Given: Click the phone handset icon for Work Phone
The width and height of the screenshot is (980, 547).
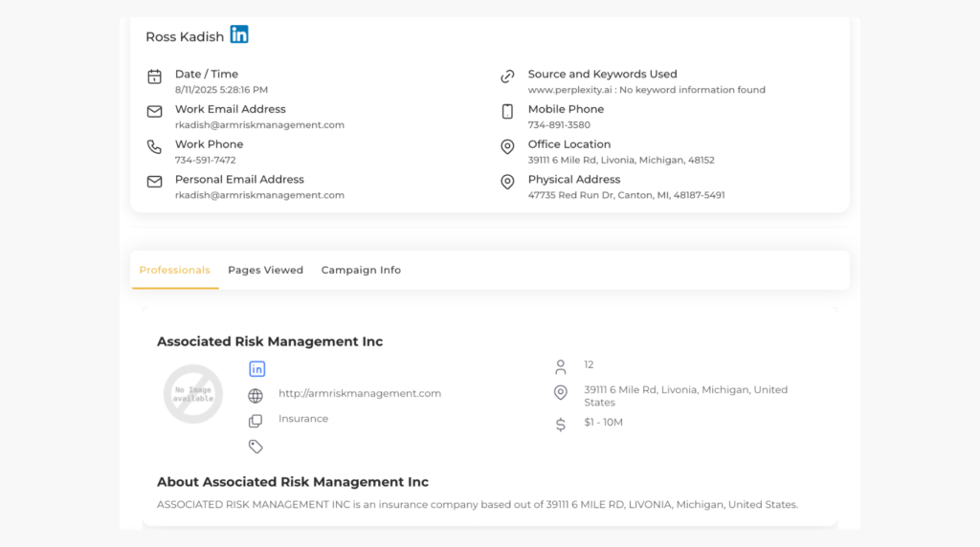Looking at the screenshot, I should pyautogui.click(x=154, y=147).
